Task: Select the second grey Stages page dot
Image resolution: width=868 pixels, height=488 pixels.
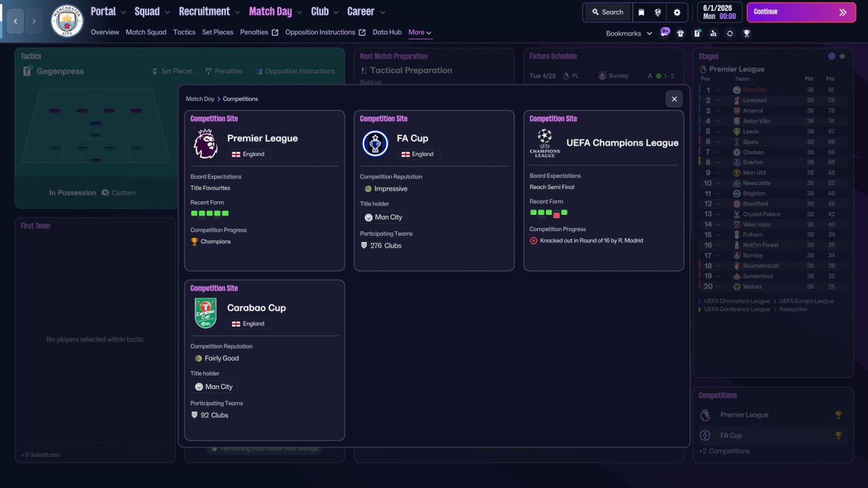Action: [842, 56]
